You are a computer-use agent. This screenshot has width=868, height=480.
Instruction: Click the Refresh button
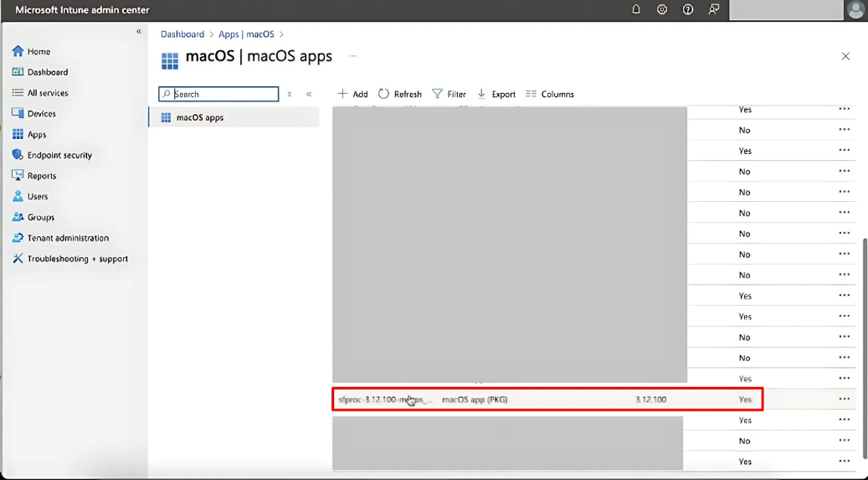point(399,94)
